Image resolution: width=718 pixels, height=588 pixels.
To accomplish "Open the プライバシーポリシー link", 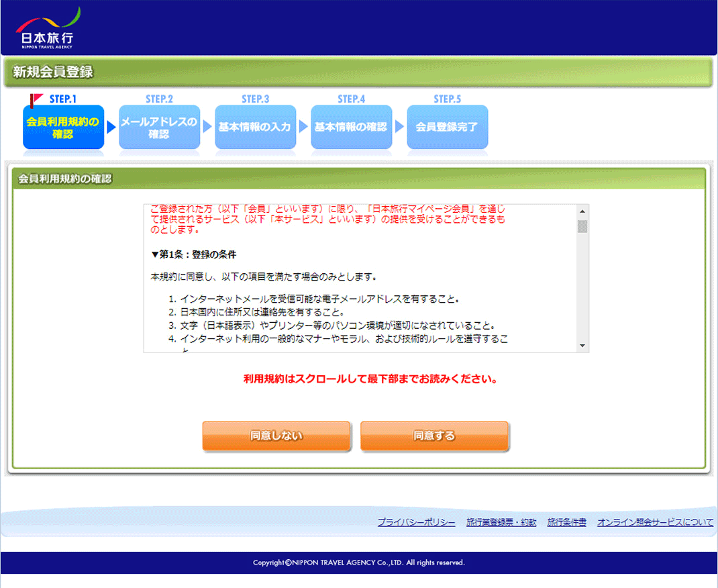I will pos(416,522).
